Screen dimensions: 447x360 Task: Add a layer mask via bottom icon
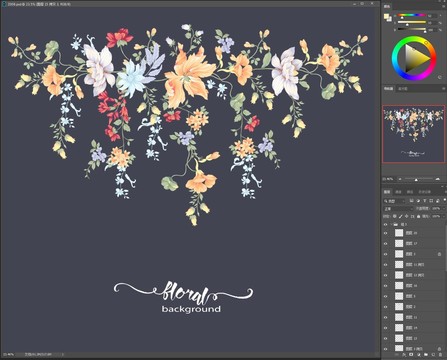tap(411, 354)
